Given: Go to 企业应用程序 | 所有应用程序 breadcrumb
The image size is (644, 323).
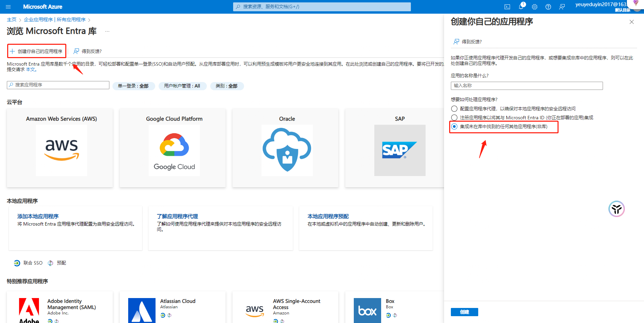Looking at the screenshot, I should click(55, 20).
